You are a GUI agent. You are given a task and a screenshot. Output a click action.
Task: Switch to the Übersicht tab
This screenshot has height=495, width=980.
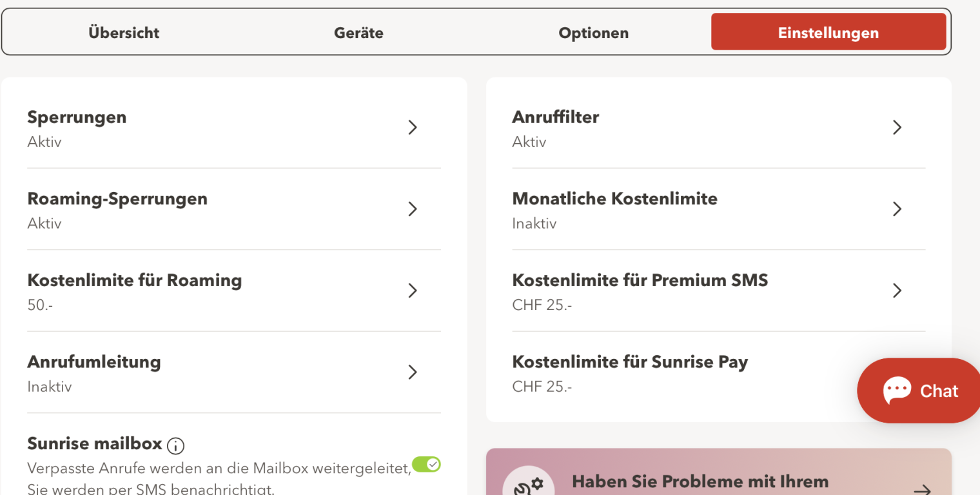coord(124,33)
